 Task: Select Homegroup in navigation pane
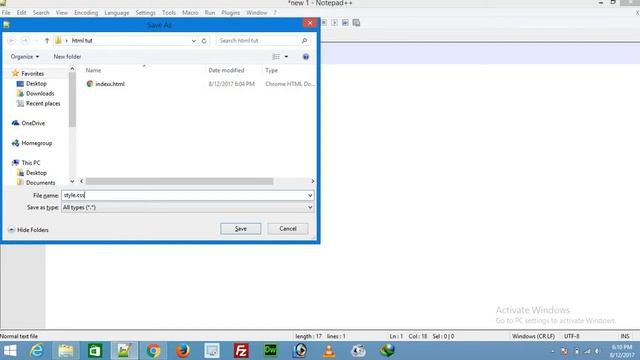tap(36, 143)
